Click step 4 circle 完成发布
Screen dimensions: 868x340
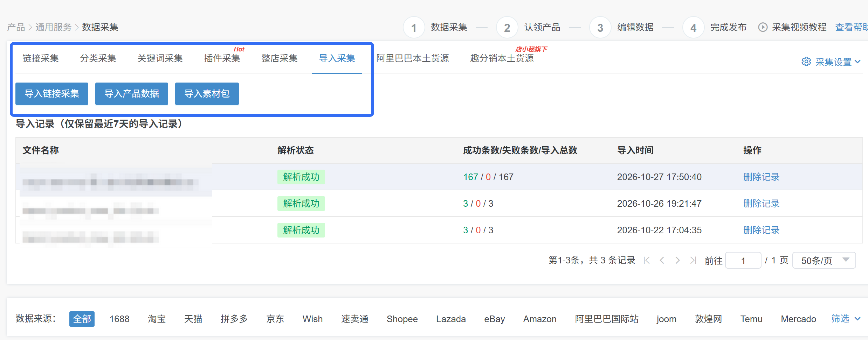(694, 28)
